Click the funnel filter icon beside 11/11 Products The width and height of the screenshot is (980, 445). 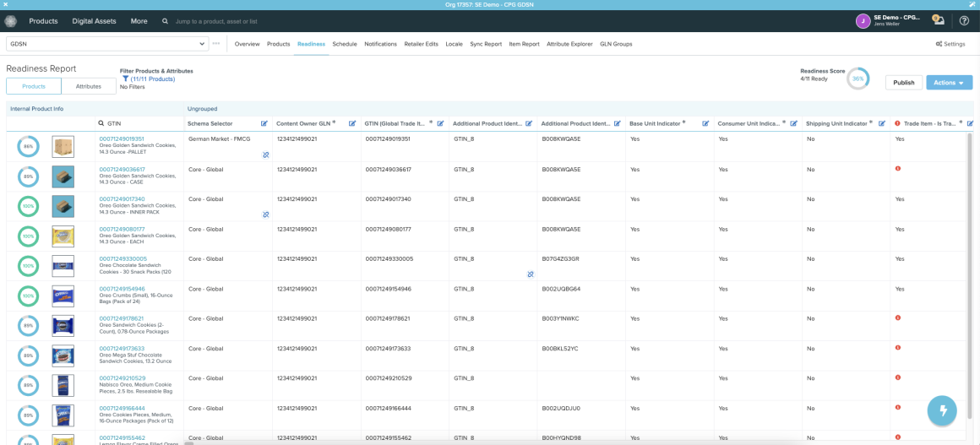[x=126, y=79]
